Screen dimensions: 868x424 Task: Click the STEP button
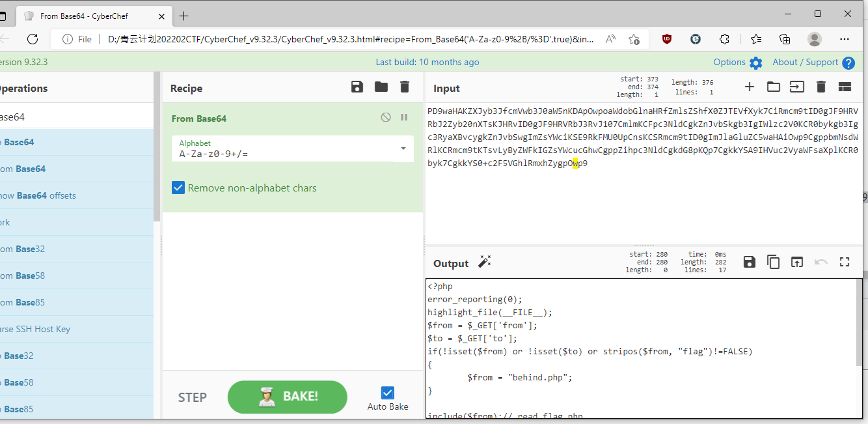[x=193, y=397]
